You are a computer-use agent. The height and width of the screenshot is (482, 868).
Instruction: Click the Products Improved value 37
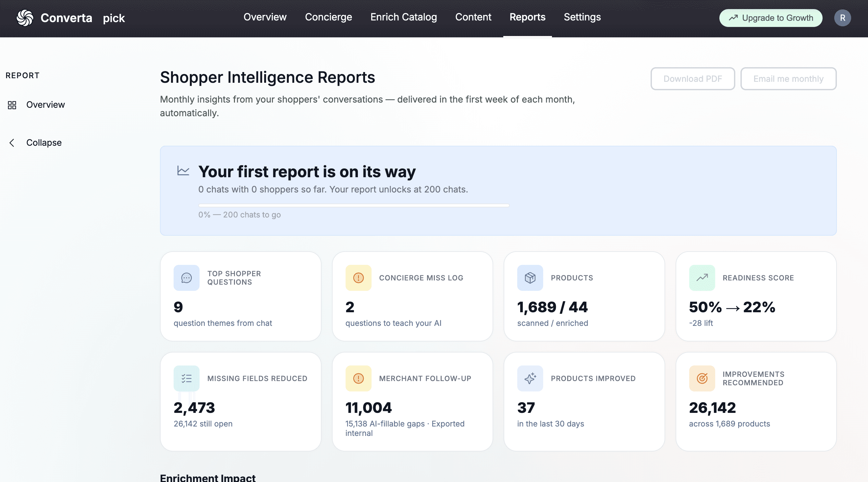coord(526,408)
